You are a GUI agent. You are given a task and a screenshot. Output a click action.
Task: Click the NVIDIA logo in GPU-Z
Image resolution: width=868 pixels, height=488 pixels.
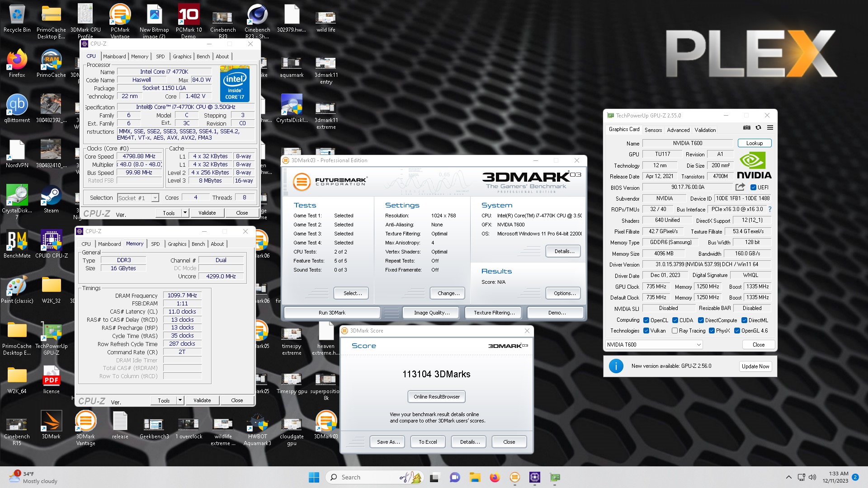[x=754, y=166]
